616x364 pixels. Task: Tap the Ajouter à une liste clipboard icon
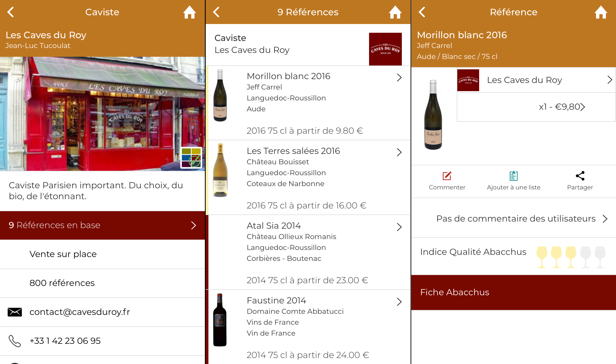point(514,176)
